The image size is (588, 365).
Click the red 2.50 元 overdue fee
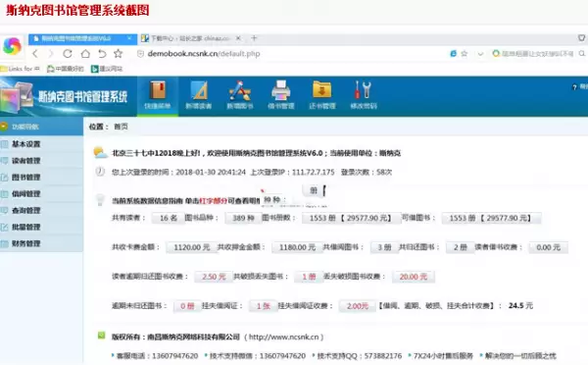[214, 277]
